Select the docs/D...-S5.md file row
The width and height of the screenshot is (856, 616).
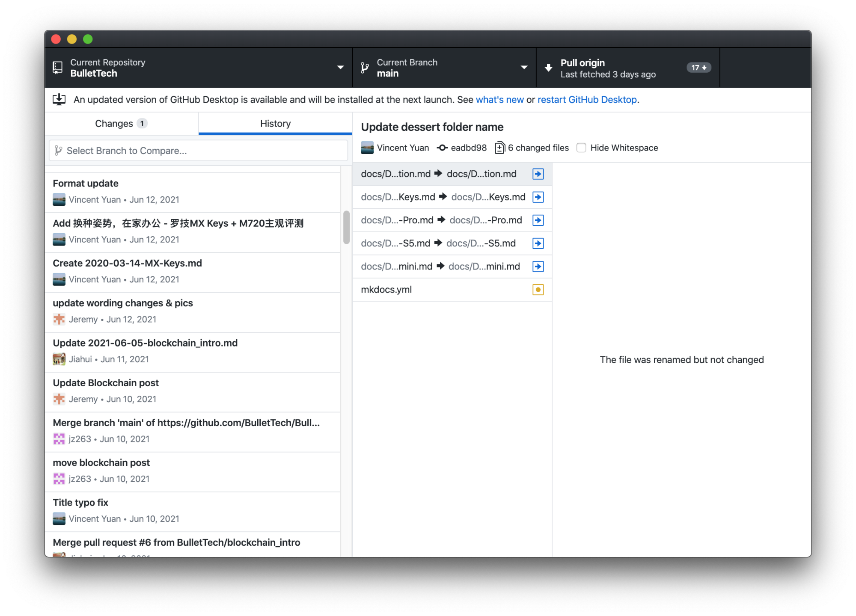(452, 243)
